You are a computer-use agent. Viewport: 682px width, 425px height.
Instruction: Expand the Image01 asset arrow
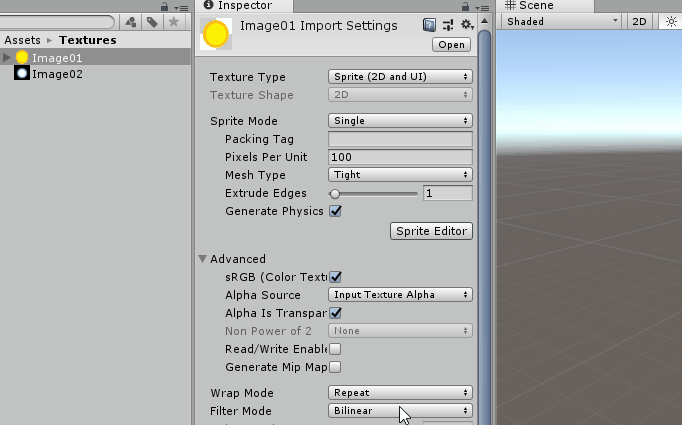click(x=6, y=57)
